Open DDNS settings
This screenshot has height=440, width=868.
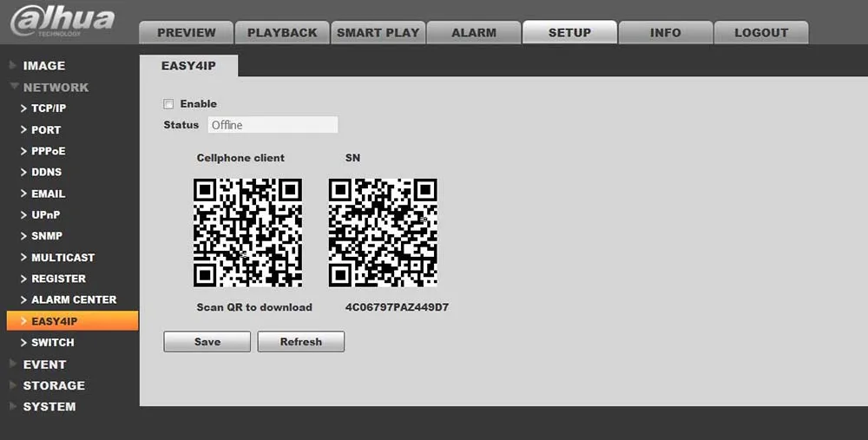tap(47, 172)
